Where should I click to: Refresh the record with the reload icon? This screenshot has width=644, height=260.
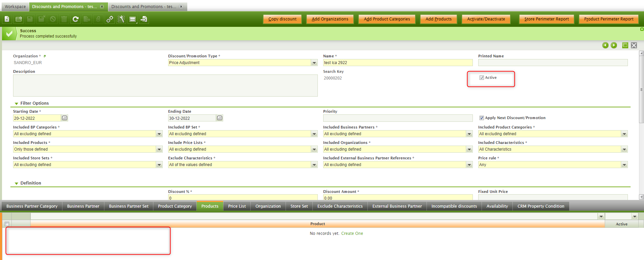pyautogui.click(x=76, y=19)
